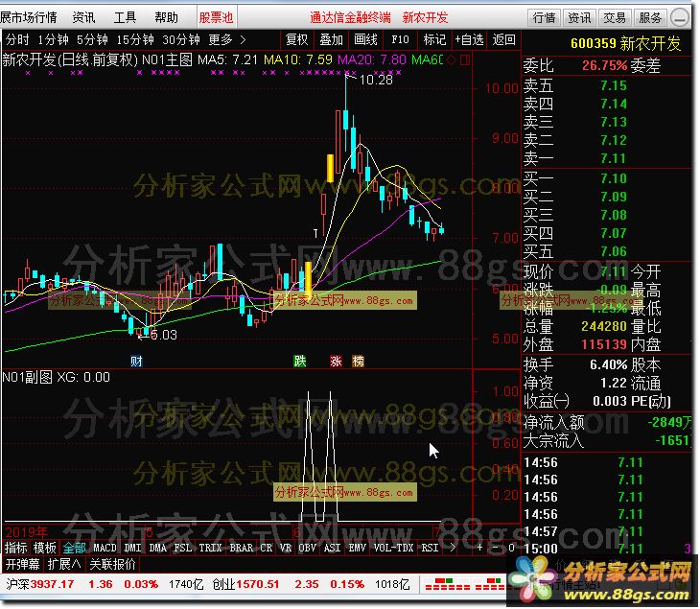This screenshot has width=700, height=609.
Task: Click the 行情 button at top right
Action: coord(545,18)
